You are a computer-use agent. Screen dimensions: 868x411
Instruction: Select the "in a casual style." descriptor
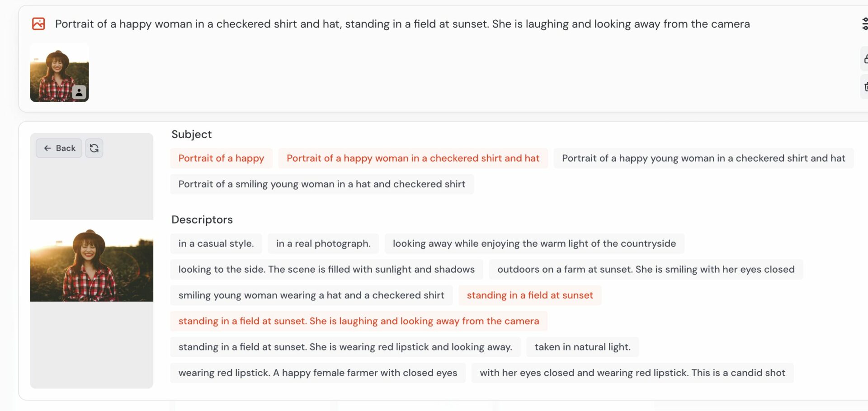(216, 244)
